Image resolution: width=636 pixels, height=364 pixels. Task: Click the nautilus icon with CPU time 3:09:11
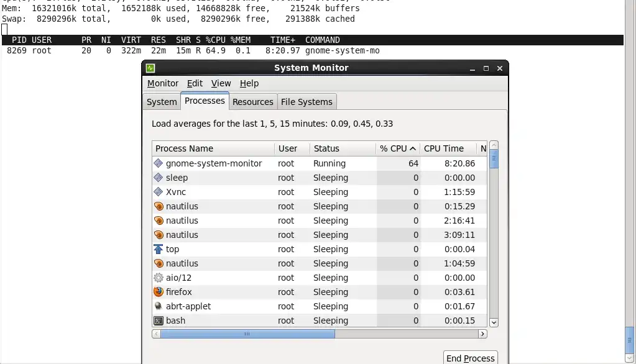pos(158,235)
